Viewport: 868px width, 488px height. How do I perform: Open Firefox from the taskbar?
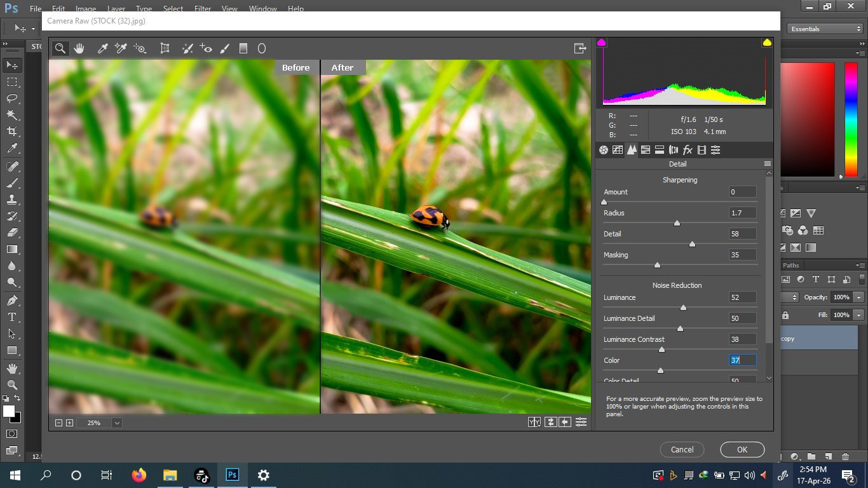click(x=139, y=475)
